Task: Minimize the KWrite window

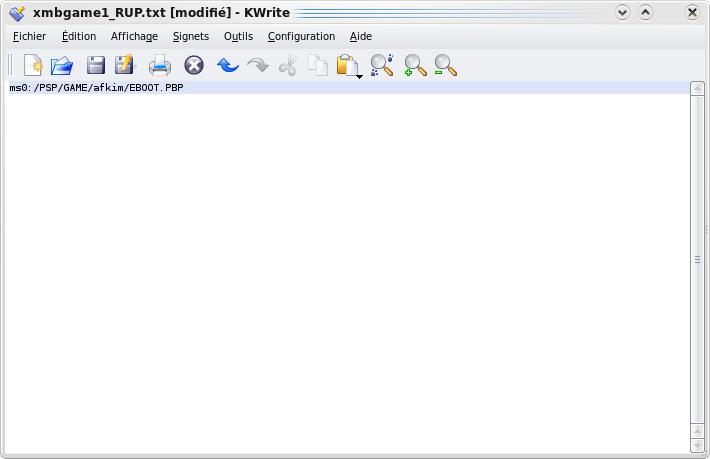Action: pos(623,12)
